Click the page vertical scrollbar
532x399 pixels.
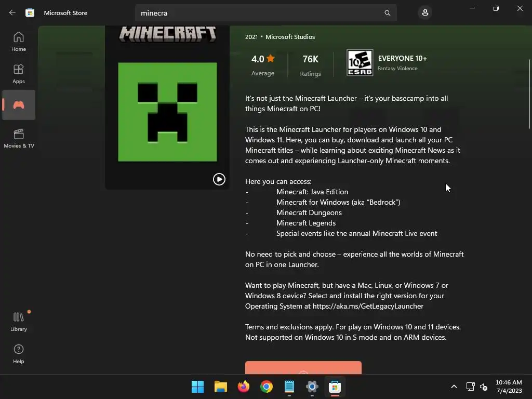point(529,94)
